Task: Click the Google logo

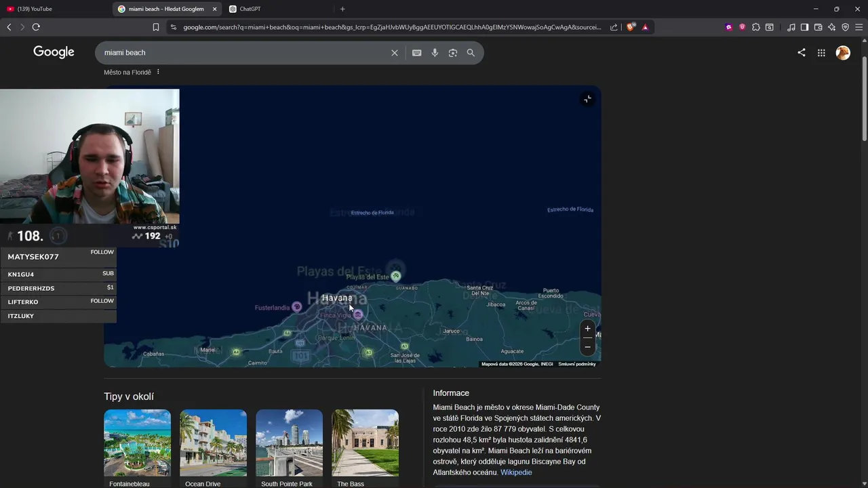Action: (54, 52)
